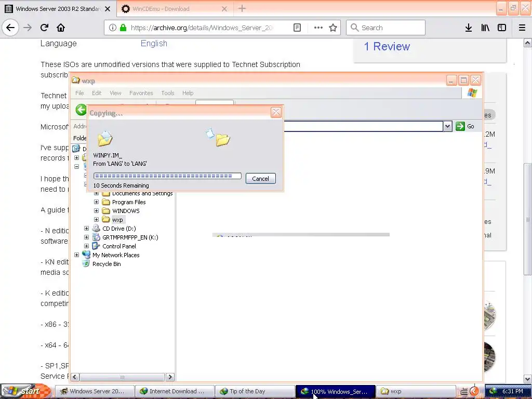
Task: Open Edit menu in wxp window
Action: coord(97,93)
